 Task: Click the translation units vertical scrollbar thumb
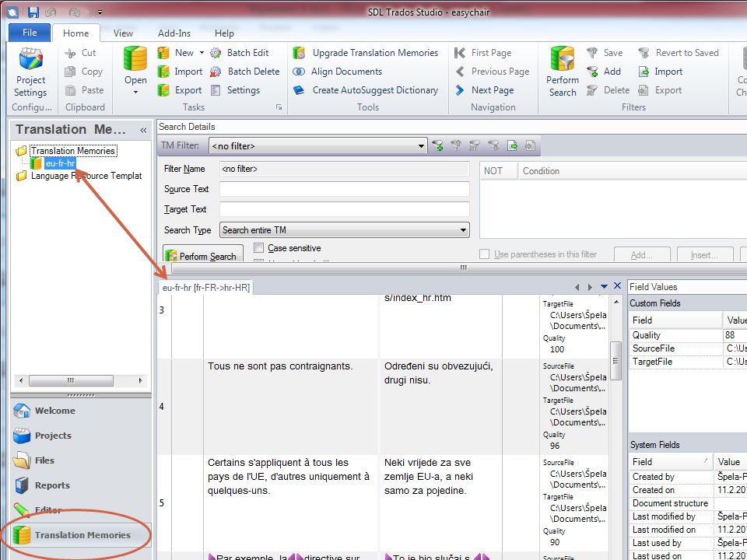point(615,360)
